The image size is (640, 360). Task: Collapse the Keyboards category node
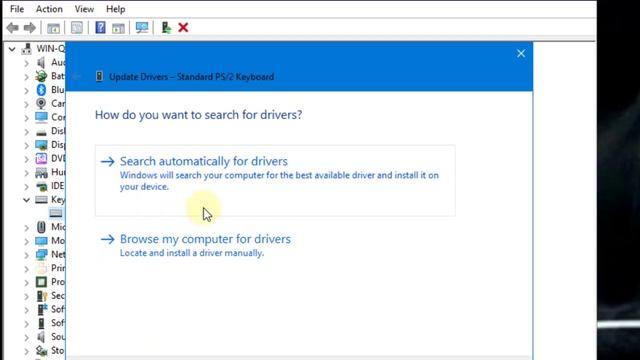27,200
